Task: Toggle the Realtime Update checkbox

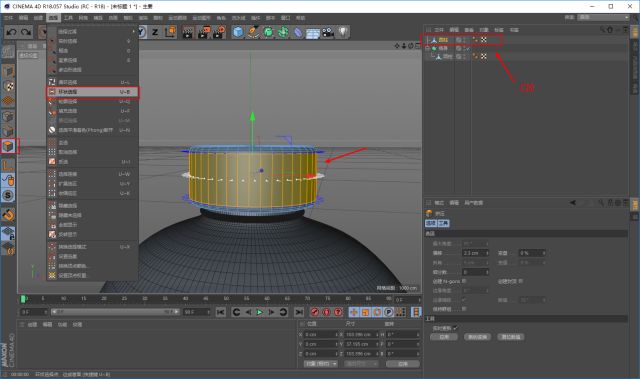Action: (x=456, y=328)
